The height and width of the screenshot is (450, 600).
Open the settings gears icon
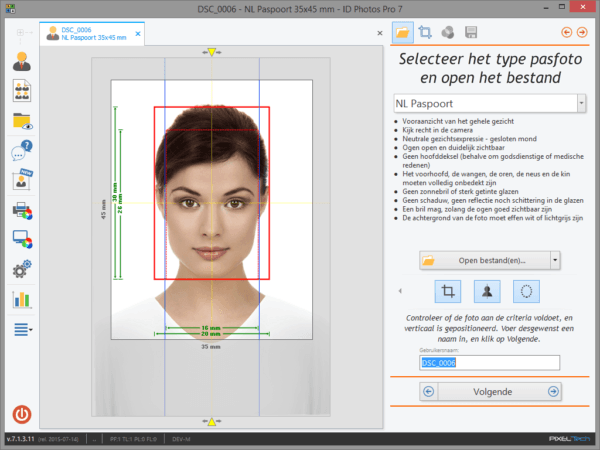tap(22, 269)
